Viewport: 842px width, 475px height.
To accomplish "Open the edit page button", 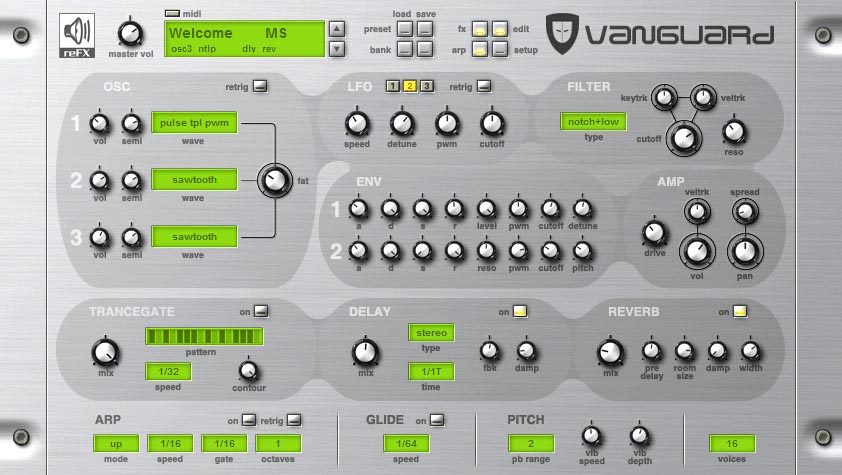I will click(500, 29).
